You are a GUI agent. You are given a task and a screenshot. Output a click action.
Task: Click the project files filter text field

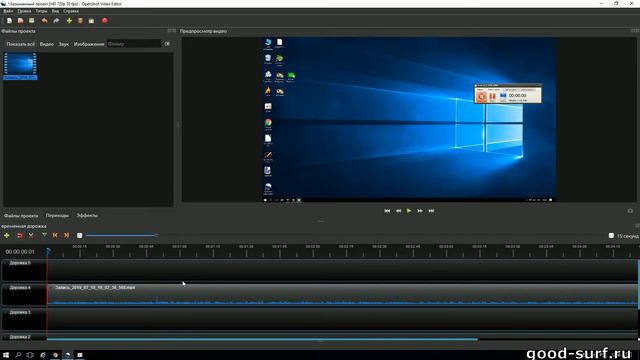134,44
